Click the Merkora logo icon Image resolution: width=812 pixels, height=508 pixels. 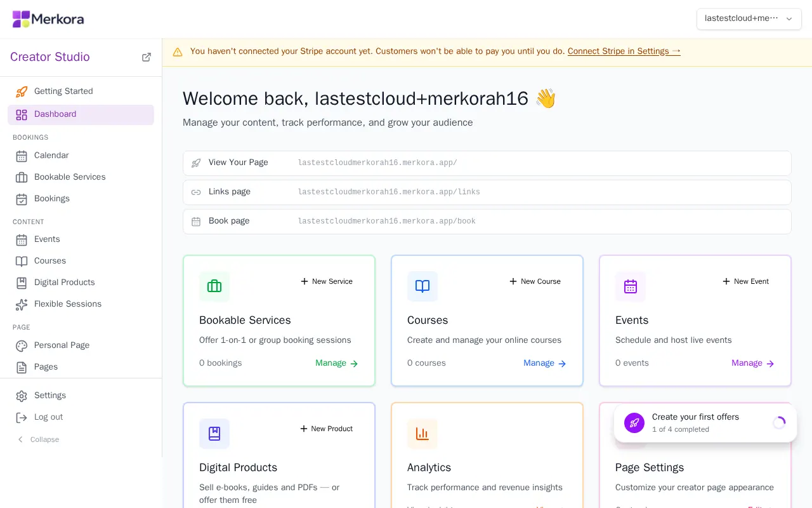(21, 19)
